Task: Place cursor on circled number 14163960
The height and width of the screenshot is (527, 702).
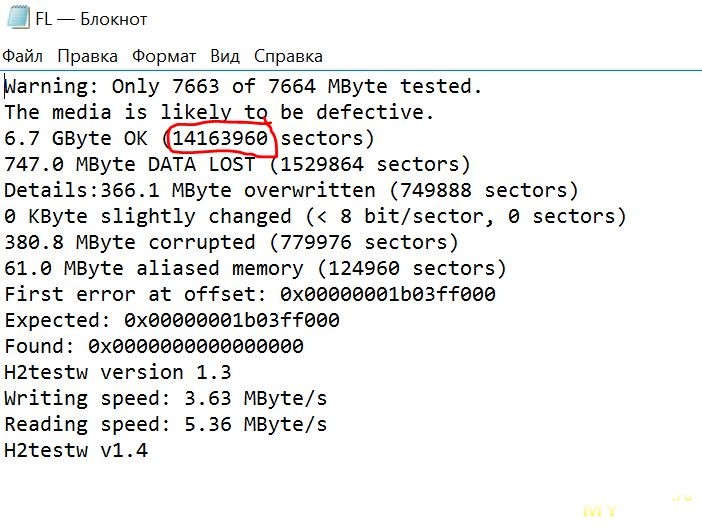Action: 220,138
